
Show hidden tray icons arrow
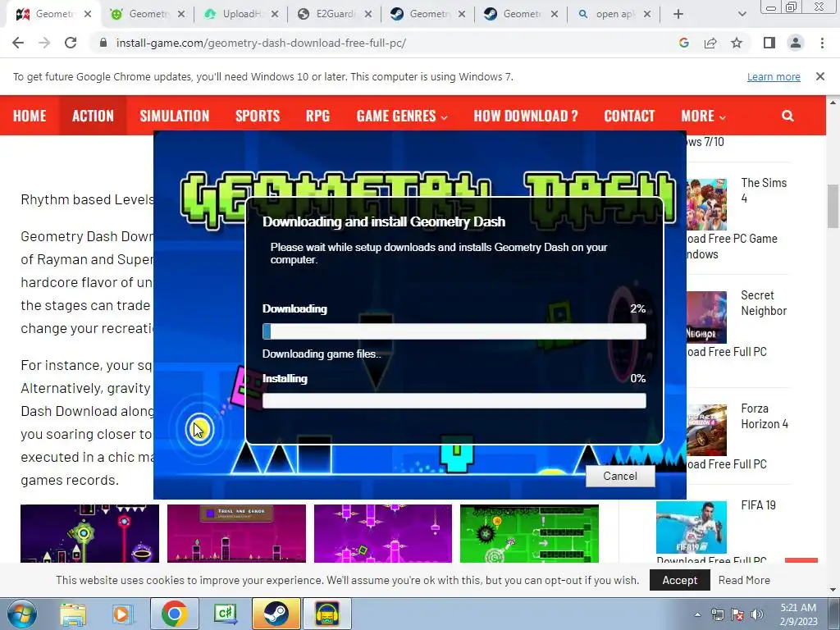click(x=697, y=614)
